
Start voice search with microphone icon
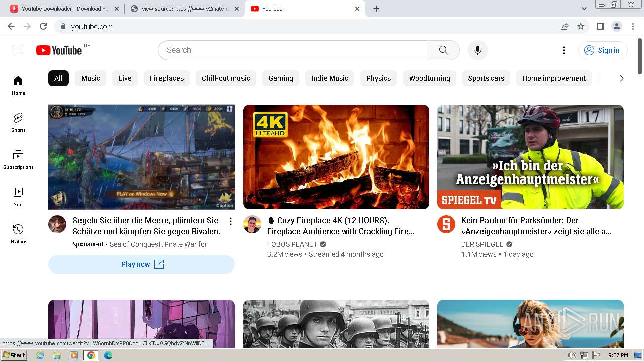click(x=478, y=50)
